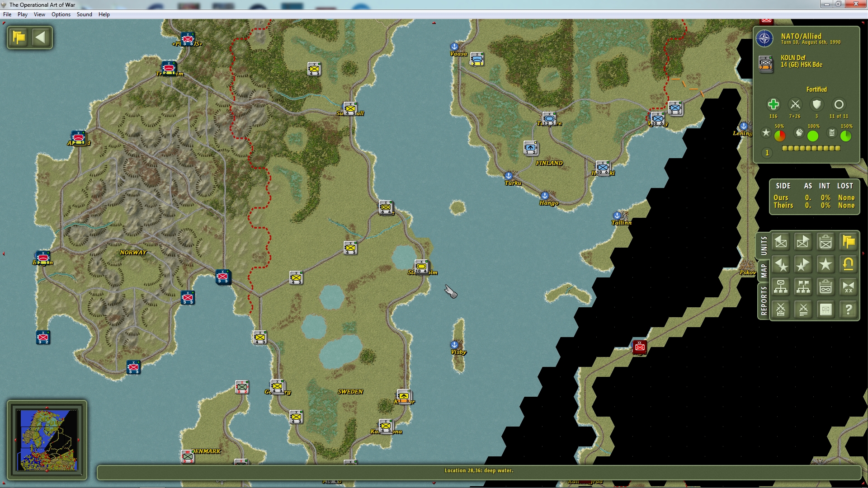Screen dimensions: 868x488
Task: Click the proficiency 50% pie gauge
Action: 780,136
